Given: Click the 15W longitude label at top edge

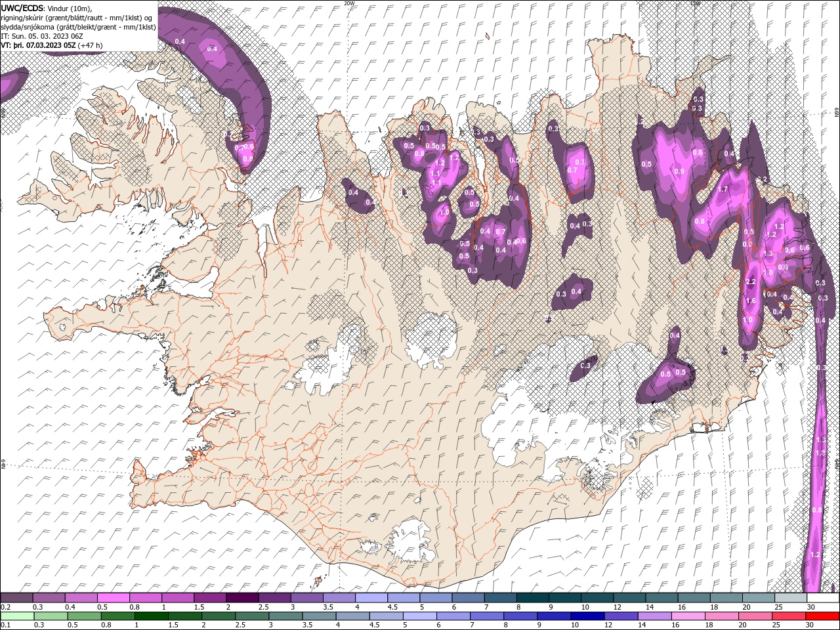Looking at the screenshot, I should pos(695,3).
